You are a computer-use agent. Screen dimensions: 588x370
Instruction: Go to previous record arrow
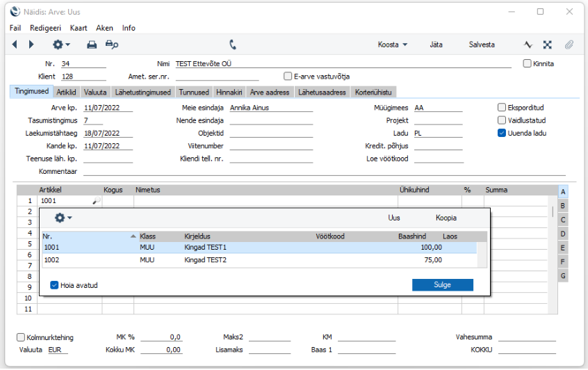tap(15, 45)
